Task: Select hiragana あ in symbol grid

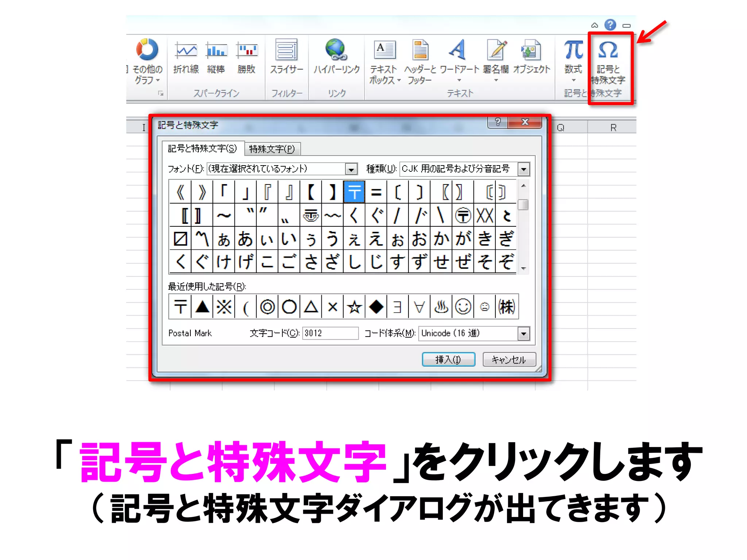Action: pyautogui.click(x=245, y=239)
